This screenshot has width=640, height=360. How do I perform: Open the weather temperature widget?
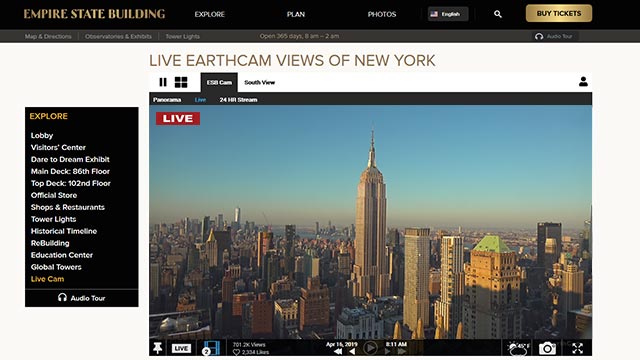518,348
